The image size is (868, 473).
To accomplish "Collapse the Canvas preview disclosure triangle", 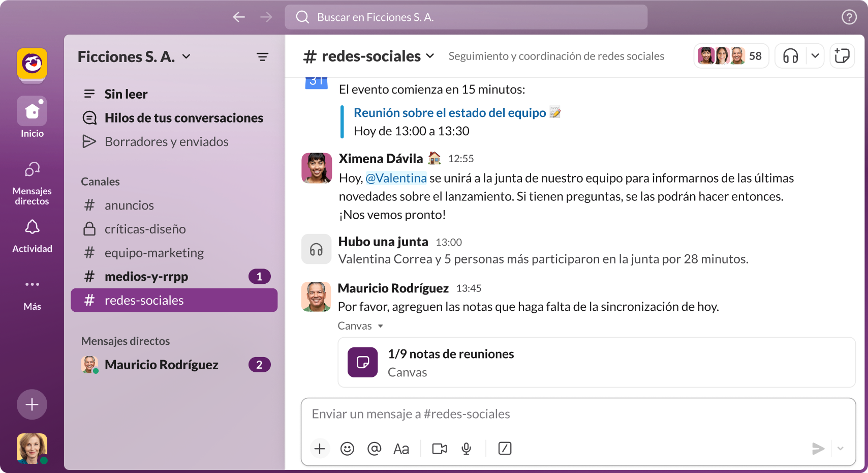I will coord(380,326).
